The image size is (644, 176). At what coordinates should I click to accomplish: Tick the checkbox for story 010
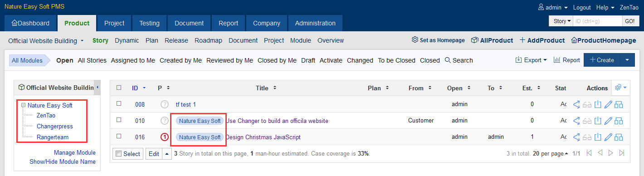pyautogui.click(x=119, y=120)
